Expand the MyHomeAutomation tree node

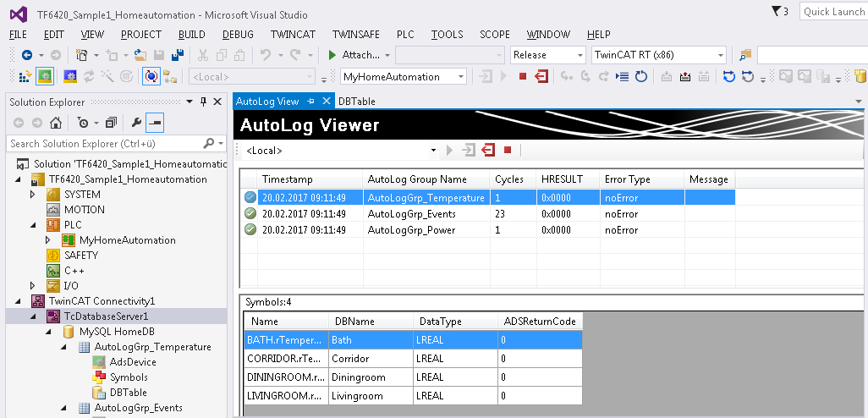coord(47,239)
